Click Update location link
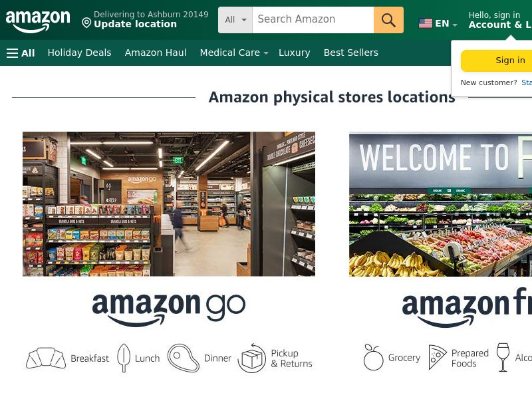 pos(135,24)
